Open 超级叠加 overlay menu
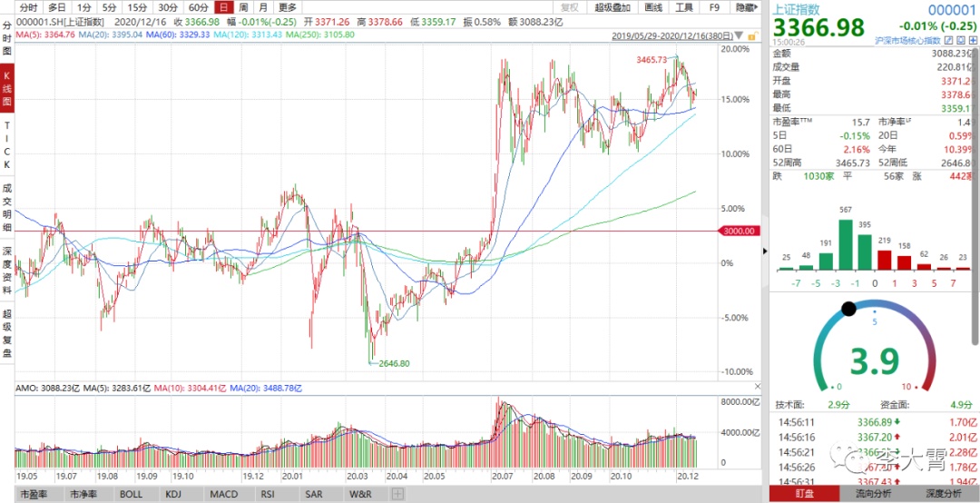The image size is (980, 503). click(612, 7)
